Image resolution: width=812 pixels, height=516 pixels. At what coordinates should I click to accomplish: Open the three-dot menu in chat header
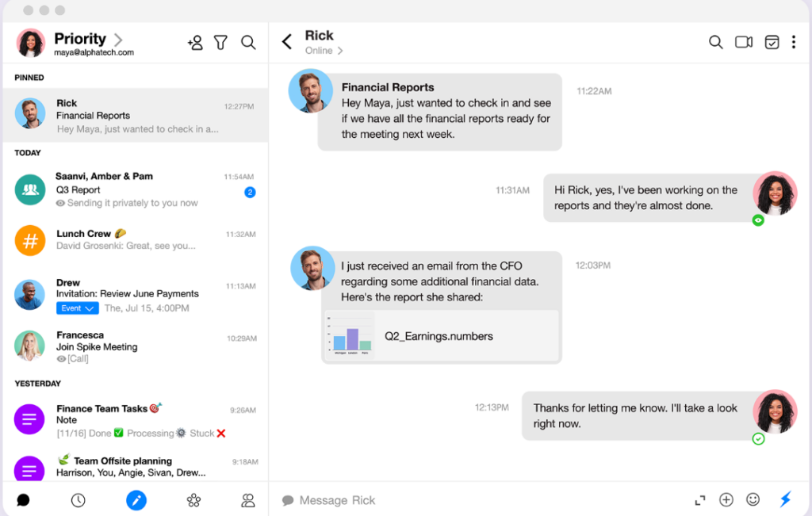pos(794,42)
